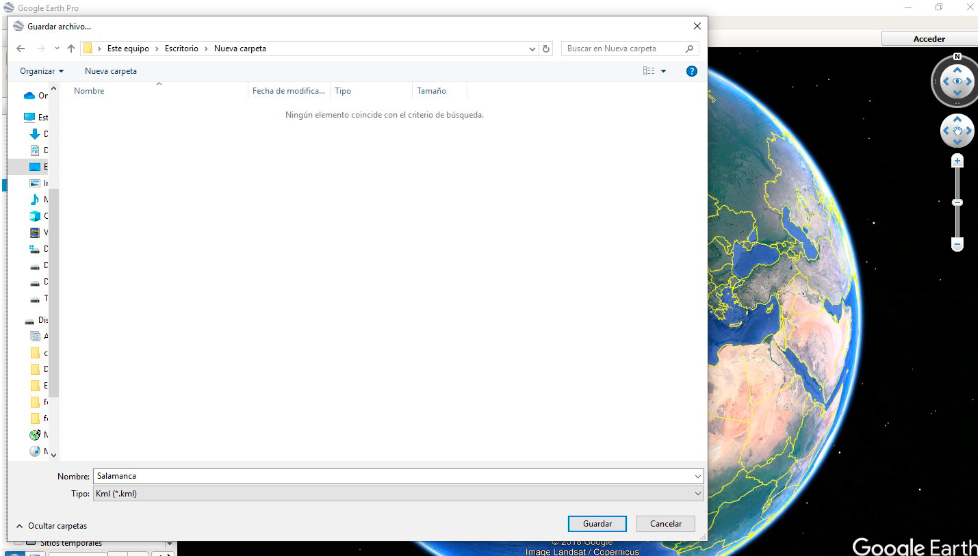Create folder with Nueva carpeta button
This screenshot has width=980, height=556.
coord(111,71)
